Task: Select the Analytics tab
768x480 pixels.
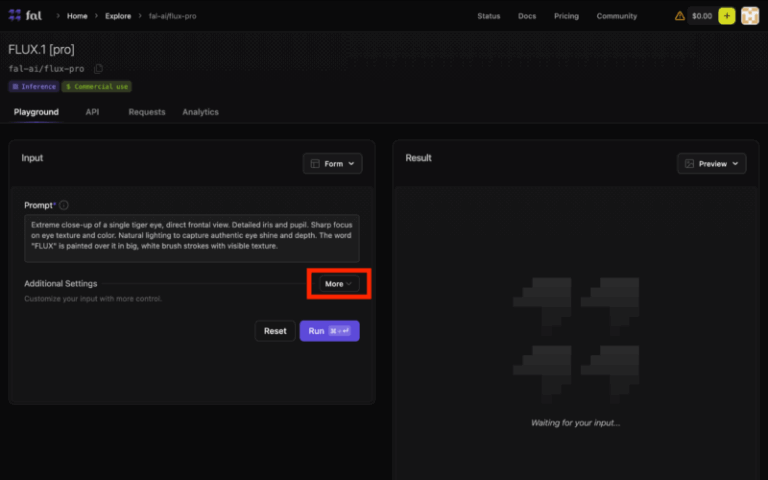Action: coord(200,112)
